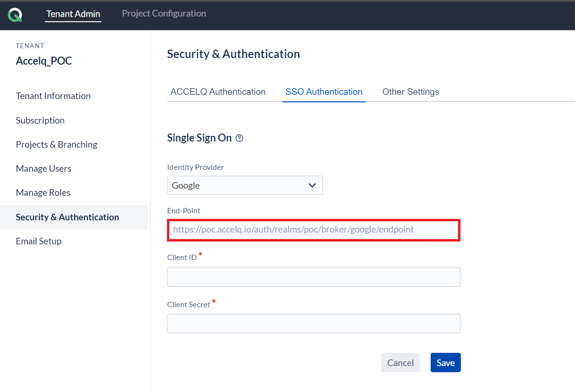This screenshot has width=575, height=392.
Task: Click the Security & Authentication page heading
Action: (233, 54)
